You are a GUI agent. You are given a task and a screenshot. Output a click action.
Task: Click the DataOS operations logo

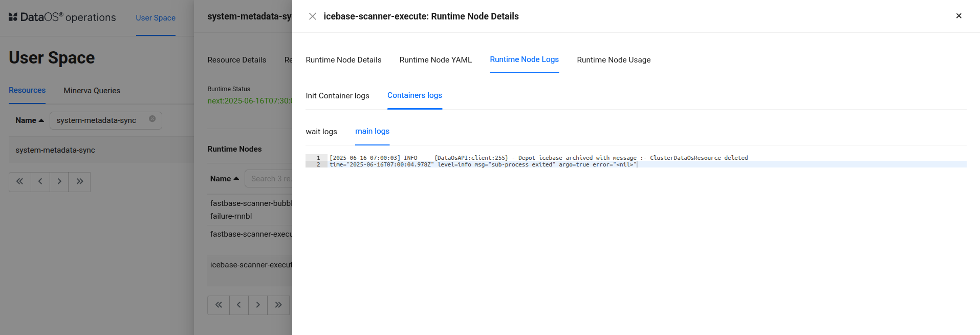point(62,17)
